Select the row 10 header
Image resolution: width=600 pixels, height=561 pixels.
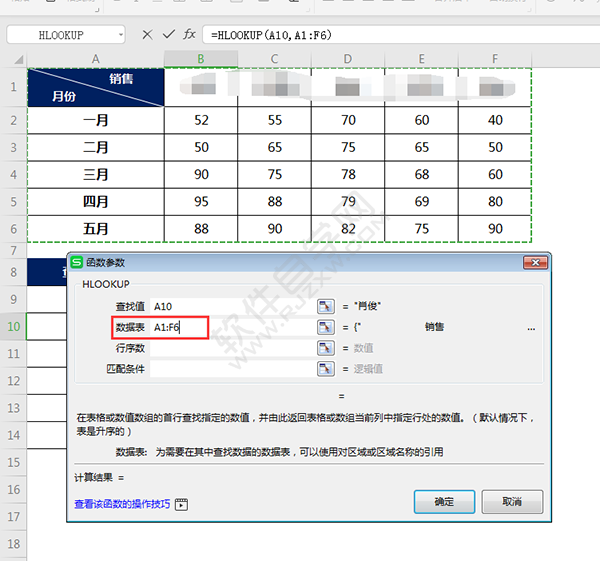(x=14, y=327)
